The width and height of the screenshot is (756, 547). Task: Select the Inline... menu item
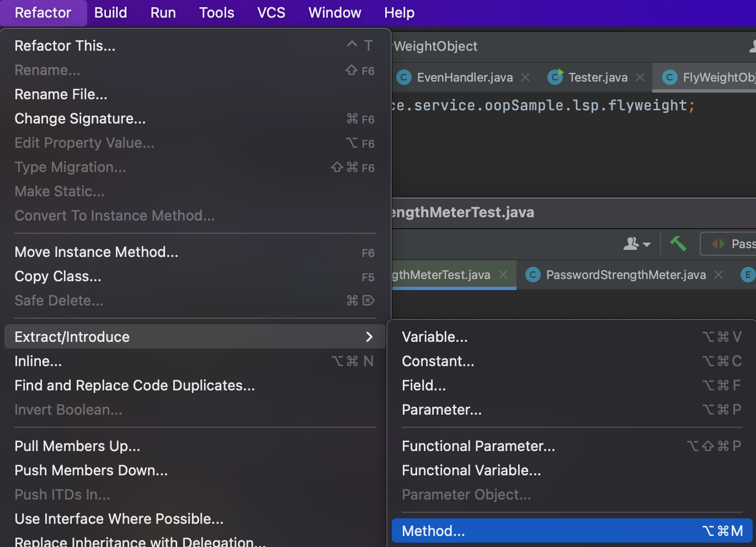coord(195,361)
